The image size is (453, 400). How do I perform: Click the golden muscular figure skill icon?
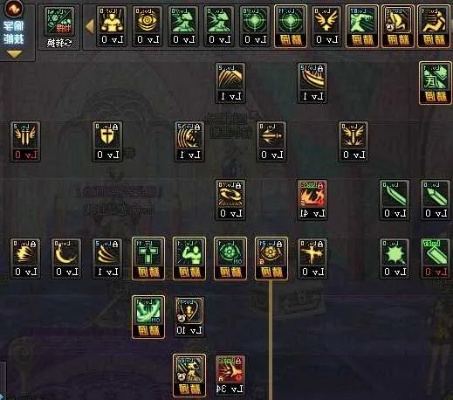(x=112, y=26)
